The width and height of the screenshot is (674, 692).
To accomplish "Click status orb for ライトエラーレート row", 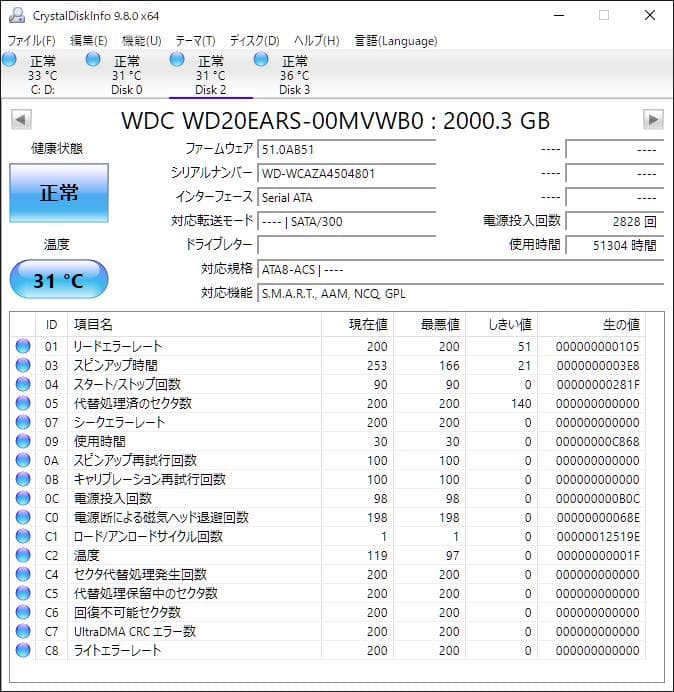I will (23, 650).
